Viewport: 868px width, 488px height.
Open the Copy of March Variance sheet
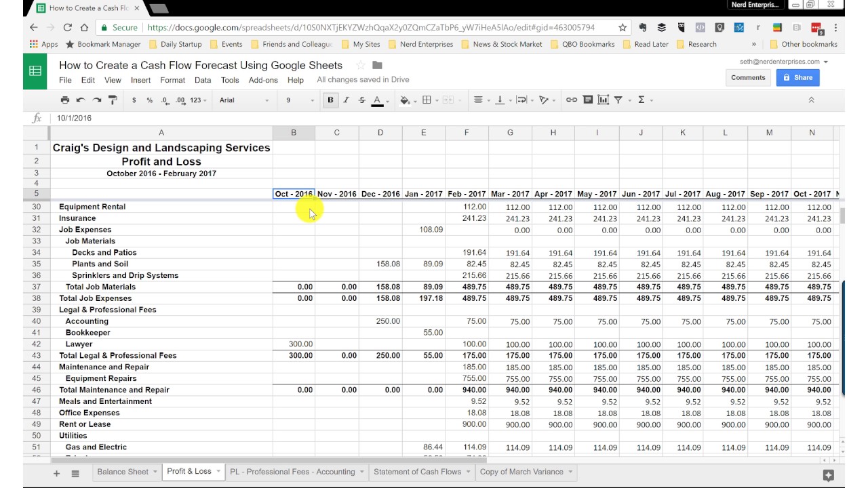[521, 472]
